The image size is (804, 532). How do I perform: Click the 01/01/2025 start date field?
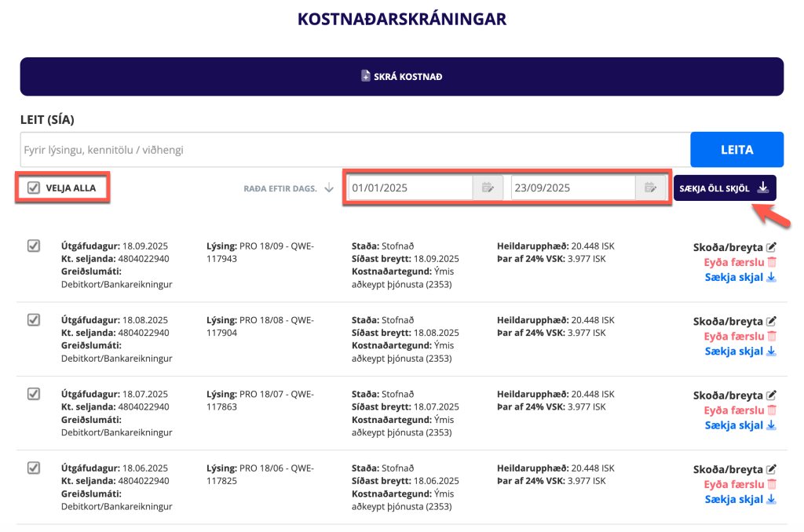(410, 188)
